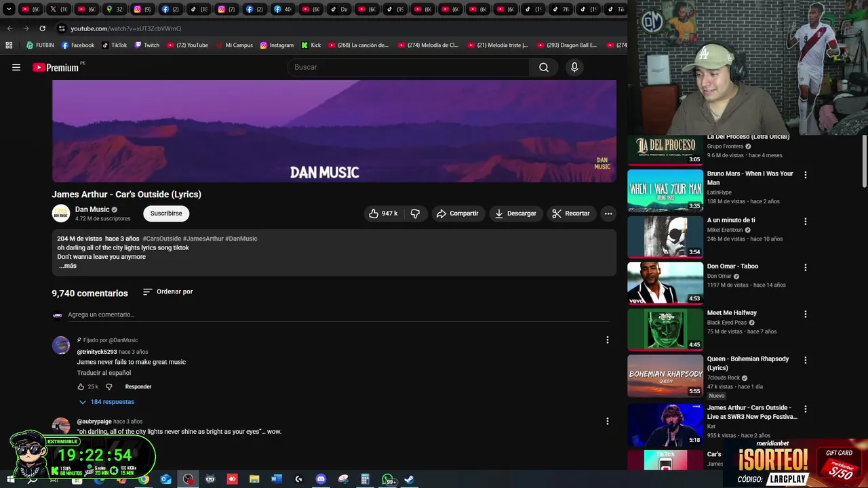Open Microsoft Word from the taskbar
This screenshot has height=488, width=868.
pos(276,479)
